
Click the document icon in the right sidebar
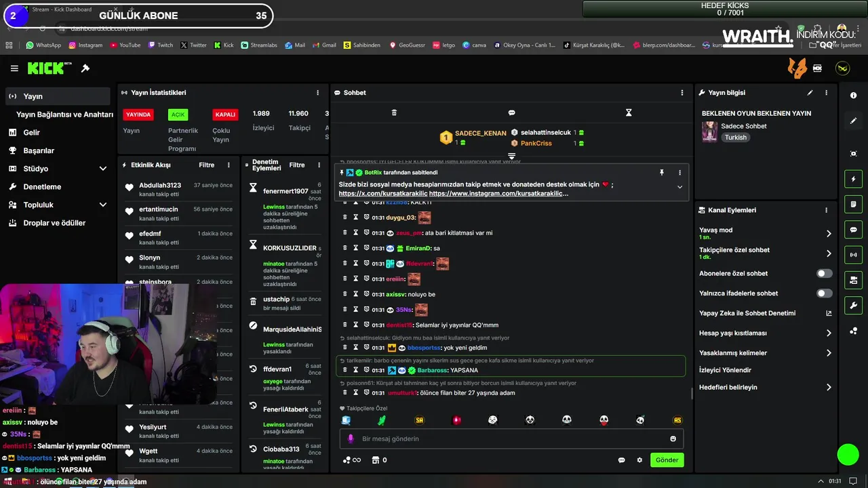(x=853, y=204)
